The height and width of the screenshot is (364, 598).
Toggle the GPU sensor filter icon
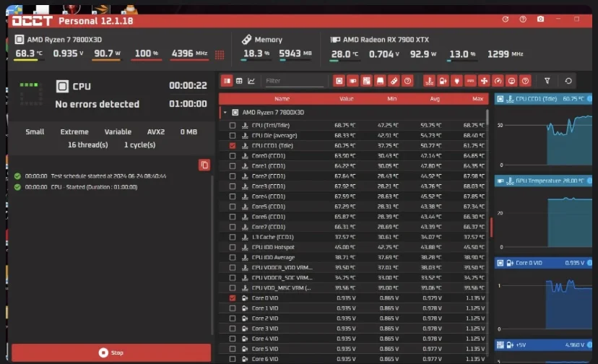pos(352,81)
